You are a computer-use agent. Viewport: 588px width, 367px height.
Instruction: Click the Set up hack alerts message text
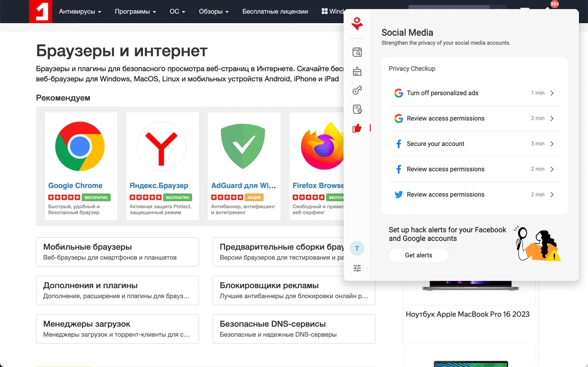tap(448, 234)
